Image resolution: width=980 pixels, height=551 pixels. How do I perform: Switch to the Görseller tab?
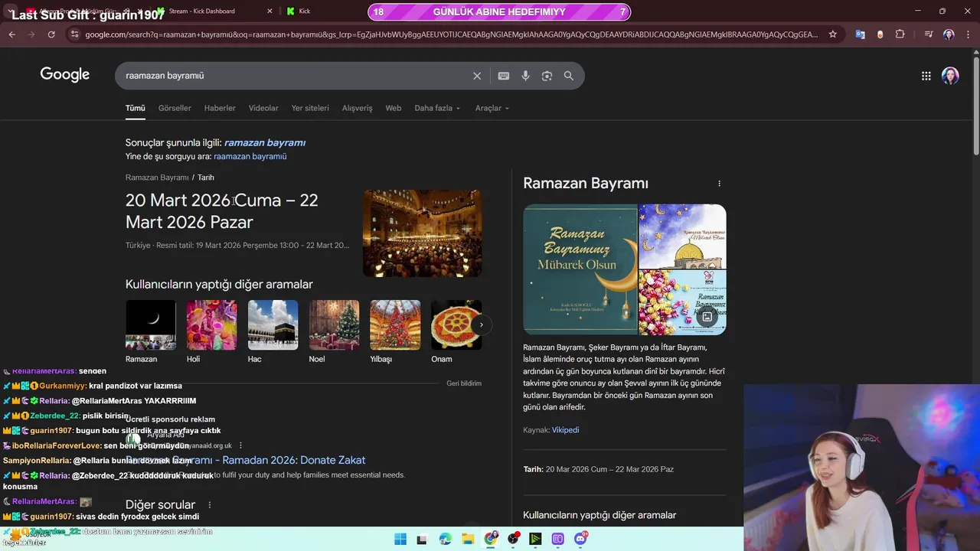coord(175,108)
